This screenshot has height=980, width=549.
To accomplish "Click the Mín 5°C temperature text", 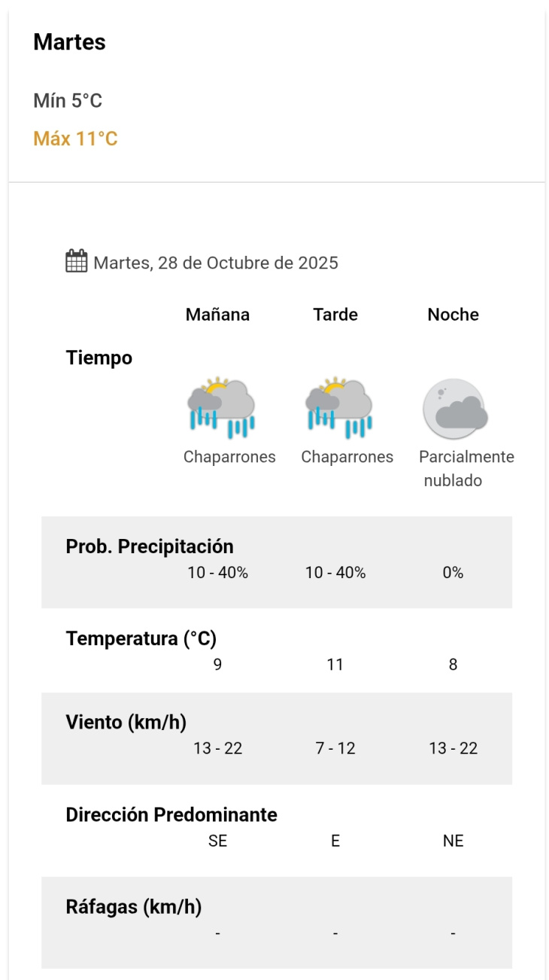I will pyautogui.click(x=68, y=101).
